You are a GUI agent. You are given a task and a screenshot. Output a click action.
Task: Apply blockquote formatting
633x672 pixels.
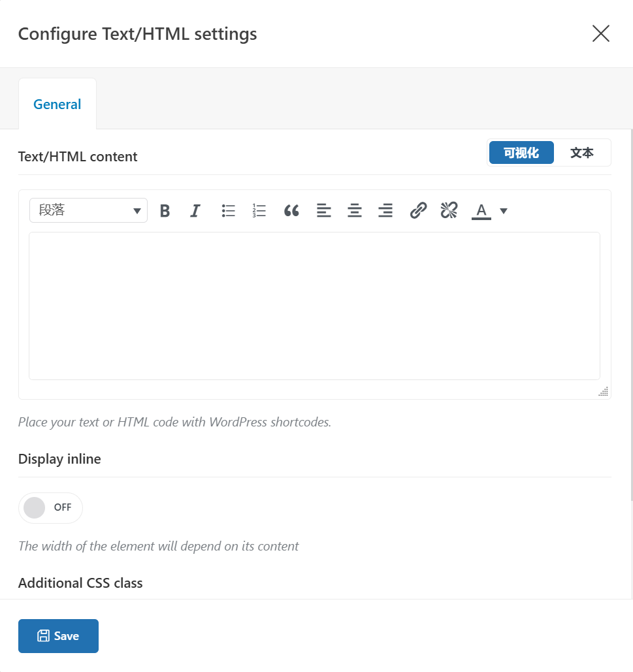[291, 211]
